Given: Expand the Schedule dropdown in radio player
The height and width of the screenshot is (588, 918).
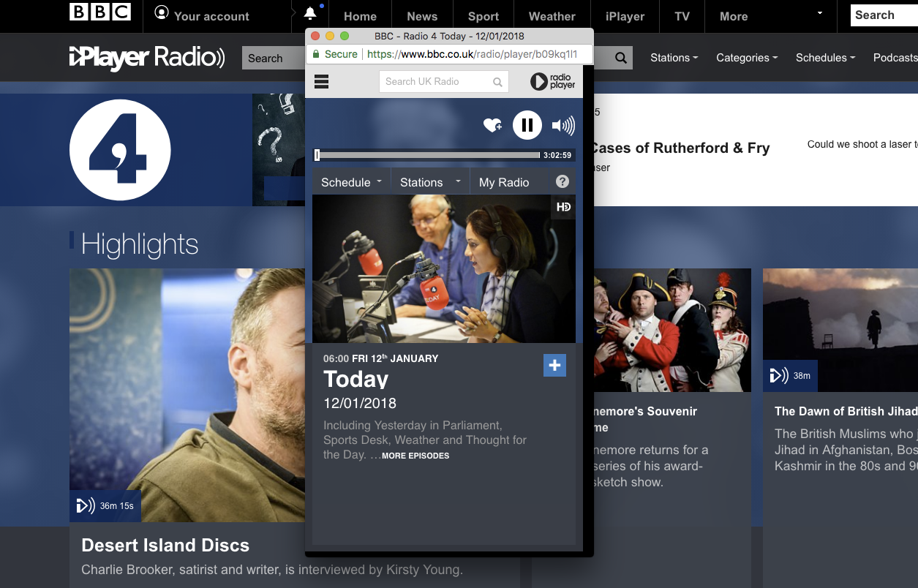Looking at the screenshot, I should click(x=352, y=182).
